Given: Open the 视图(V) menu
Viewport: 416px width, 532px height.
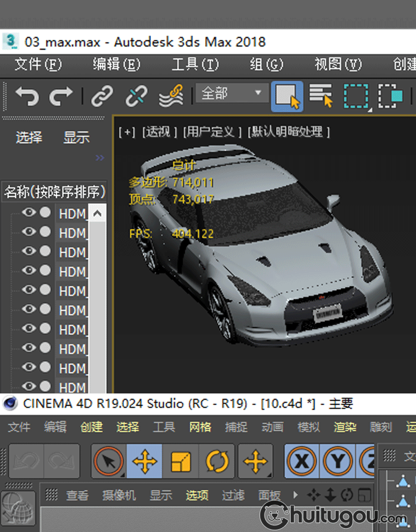Looking at the screenshot, I should click(x=338, y=64).
